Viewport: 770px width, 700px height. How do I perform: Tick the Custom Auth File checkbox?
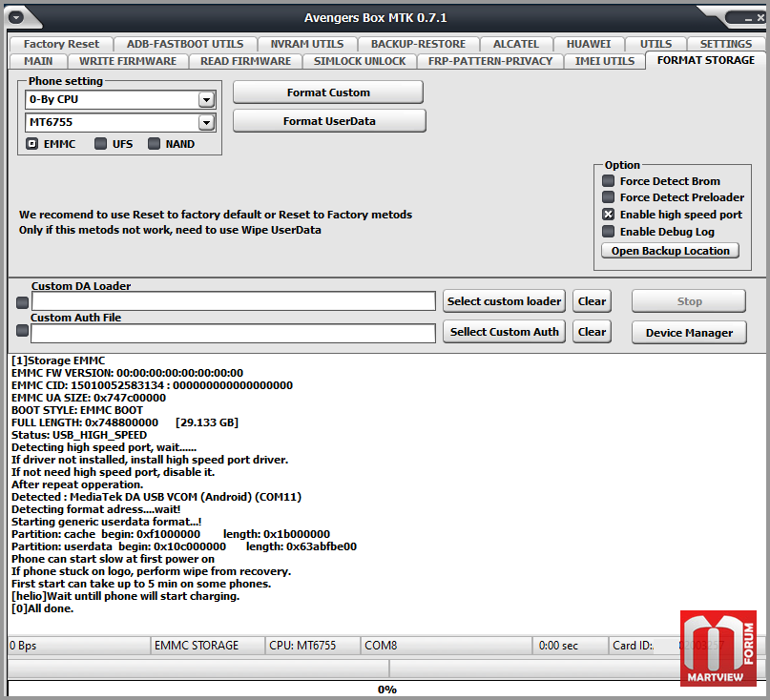click(22, 330)
